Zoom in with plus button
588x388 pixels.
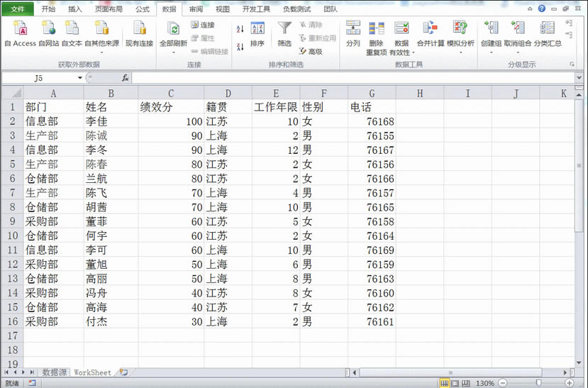tap(570, 383)
